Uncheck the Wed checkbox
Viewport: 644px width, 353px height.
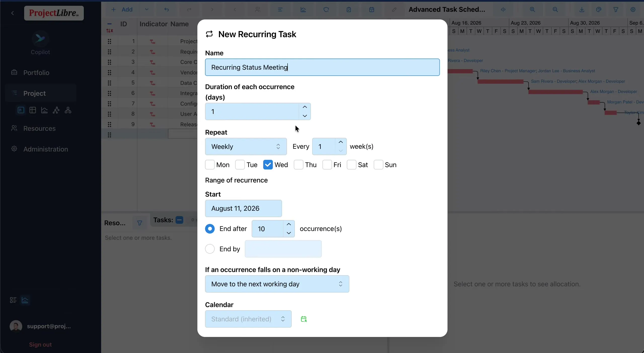(x=268, y=165)
